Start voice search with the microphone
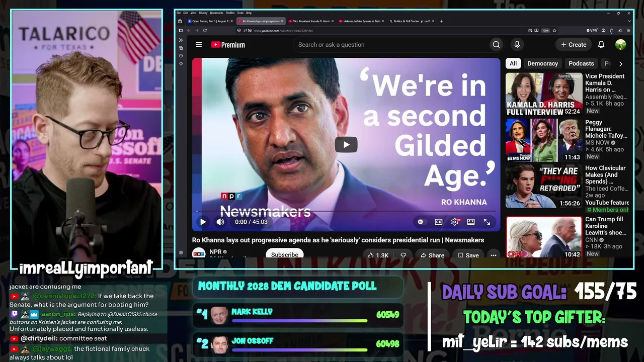The height and width of the screenshot is (362, 644). point(517,45)
